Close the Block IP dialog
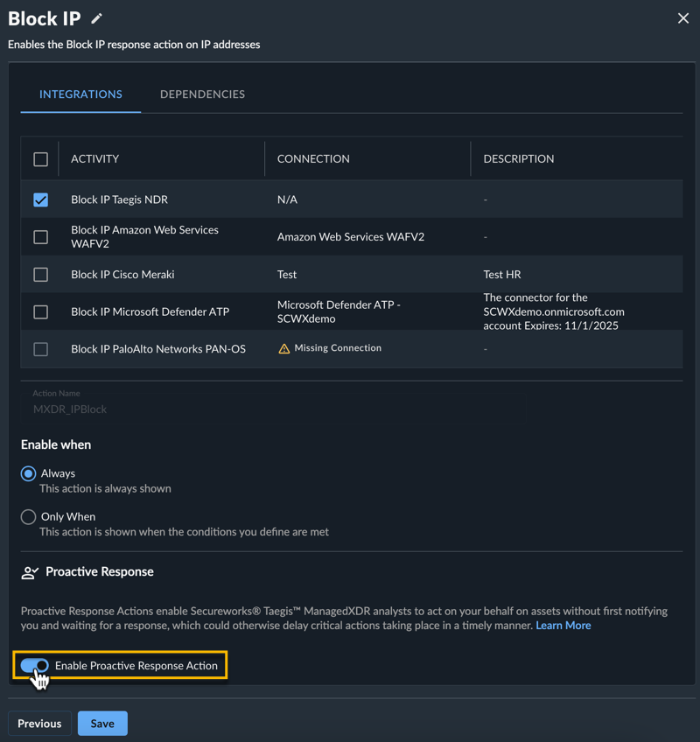The width and height of the screenshot is (700, 742). 683,18
